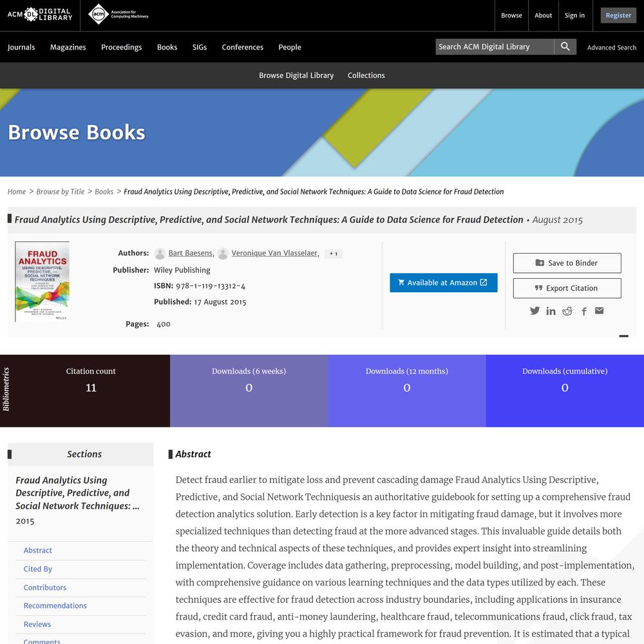Screen dimensions: 644x644
Task: Share via email envelope icon
Action: 599,310
